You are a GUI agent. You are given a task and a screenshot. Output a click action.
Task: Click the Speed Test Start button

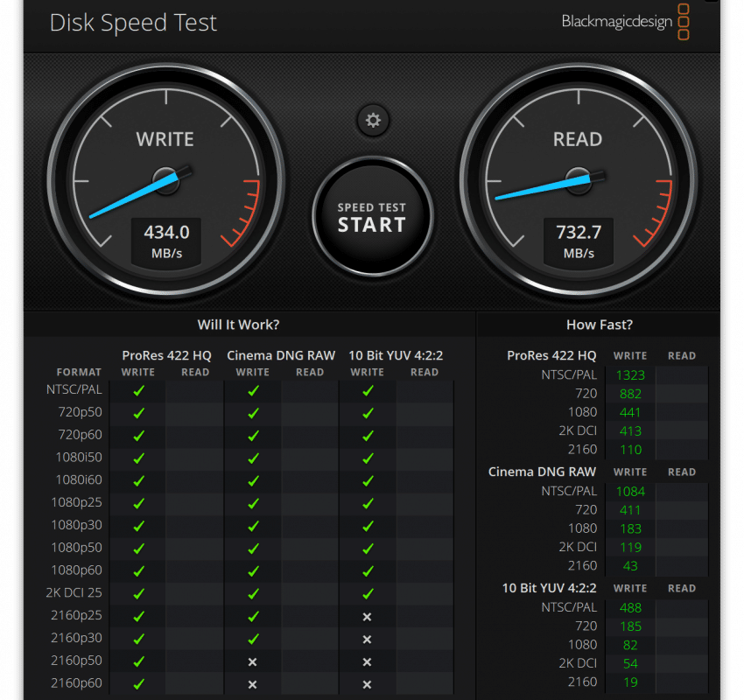coord(373,217)
